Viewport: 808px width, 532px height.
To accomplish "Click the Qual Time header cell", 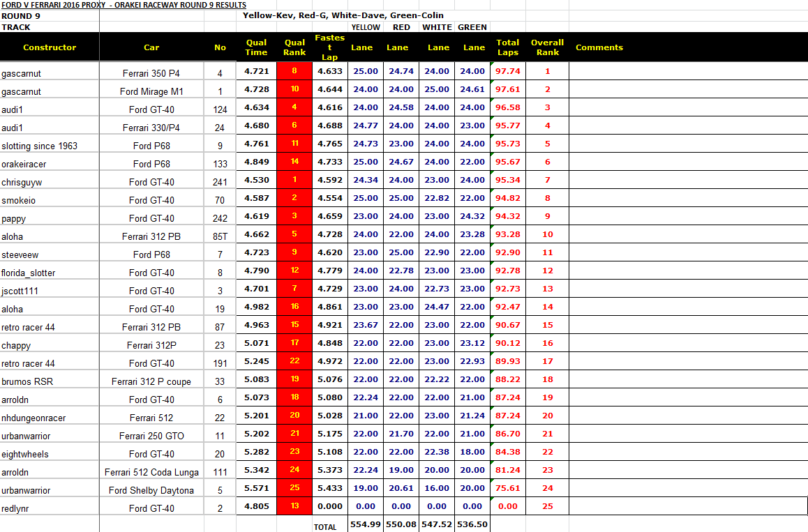I will (256, 47).
